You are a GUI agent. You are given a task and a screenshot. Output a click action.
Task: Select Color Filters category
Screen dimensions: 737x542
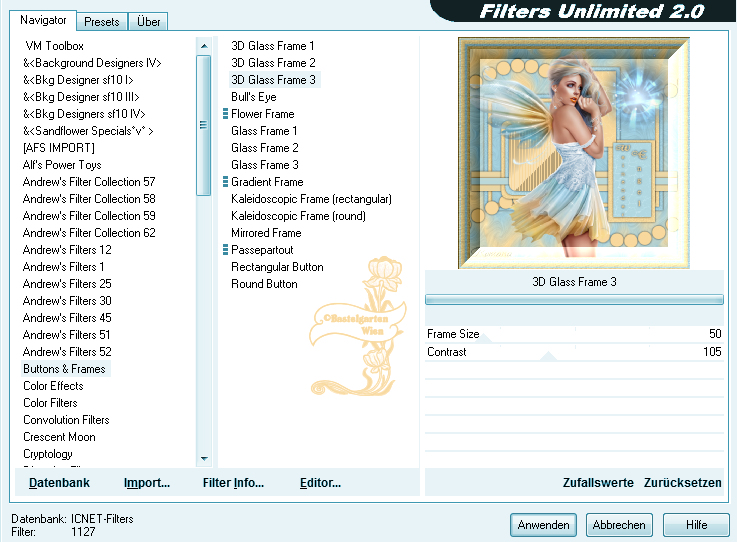click(x=50, y=403)
